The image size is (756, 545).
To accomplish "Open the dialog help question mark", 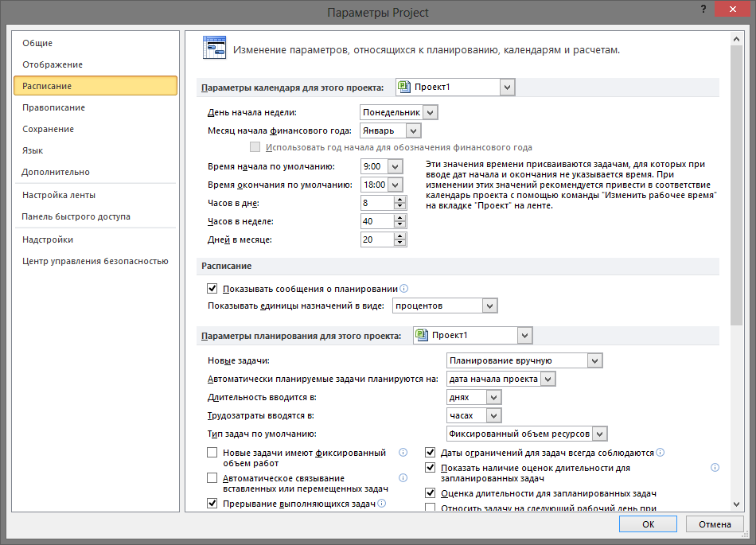I will click(703, 10).
